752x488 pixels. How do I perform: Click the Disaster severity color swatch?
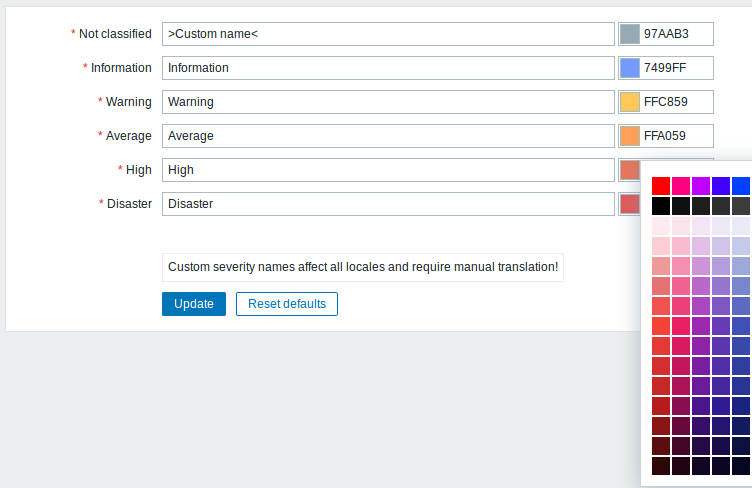pyautogui.click(x=630, y=204)
